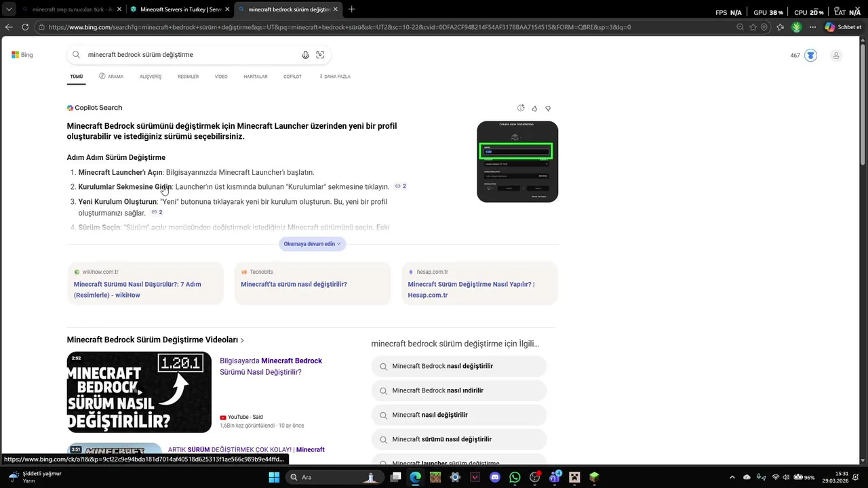Open a new browser tab
Viewport: 868px width, 488px height.
pyautogui.click(x=351, y=9)
